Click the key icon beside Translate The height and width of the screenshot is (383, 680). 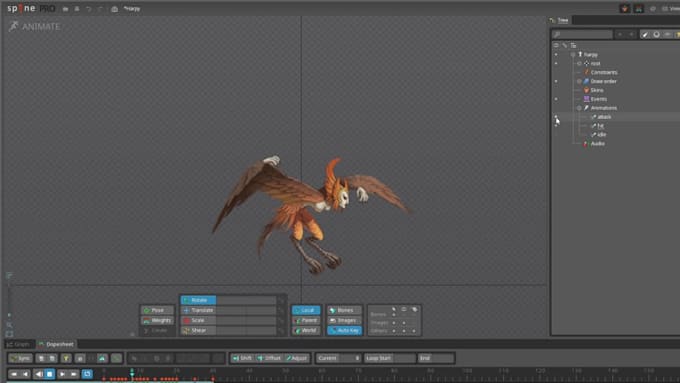click(281, 310)
